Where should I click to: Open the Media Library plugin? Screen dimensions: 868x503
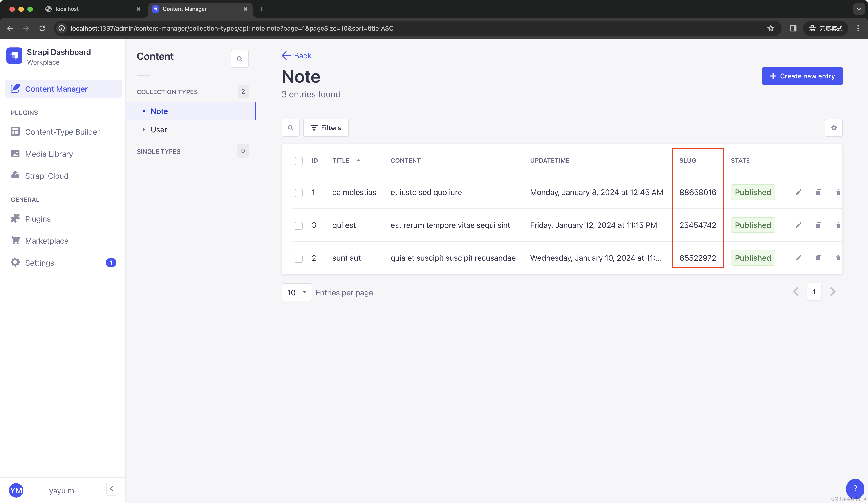(x=49, y=154)
